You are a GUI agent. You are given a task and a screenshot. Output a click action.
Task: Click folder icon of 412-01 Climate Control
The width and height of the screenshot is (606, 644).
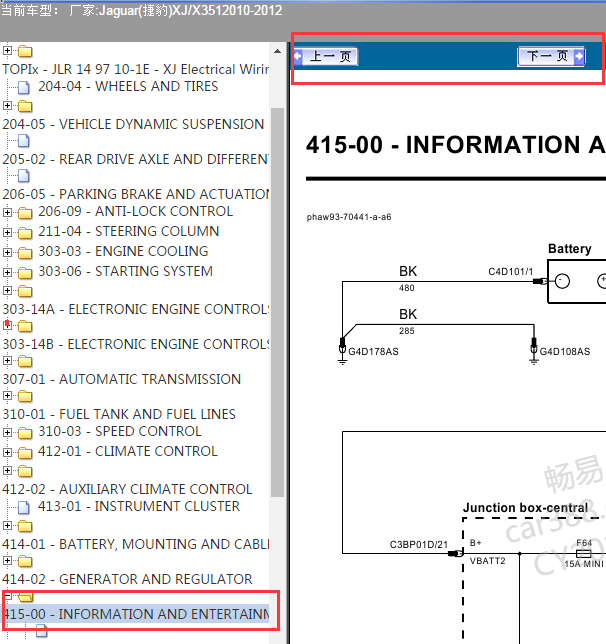click(x=25, y=453)
